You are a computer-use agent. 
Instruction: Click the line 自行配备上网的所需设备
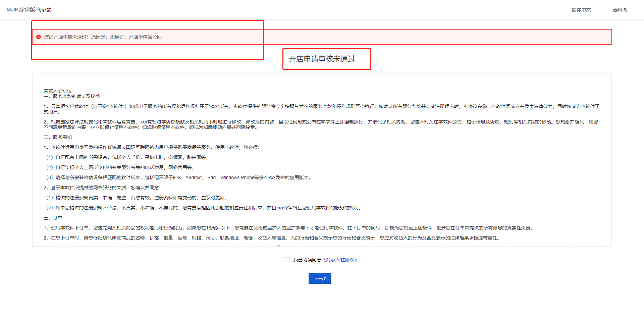pos(126,157)
